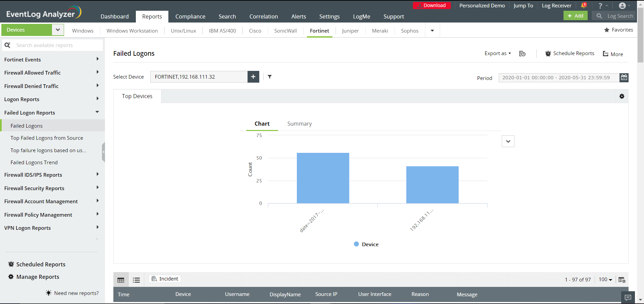The image size is (644, 304).
Task: Sort by the Username column header
Action: (x=237, y=294)
